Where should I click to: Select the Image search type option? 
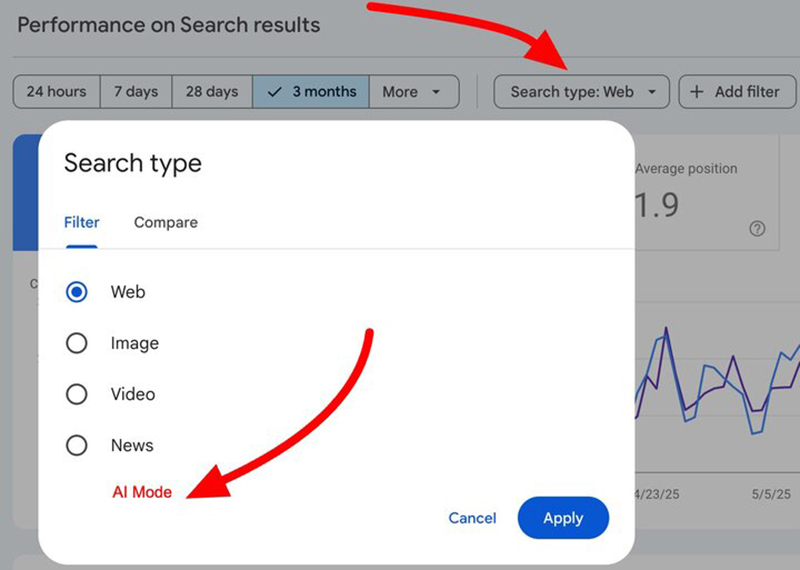[77, 343]
